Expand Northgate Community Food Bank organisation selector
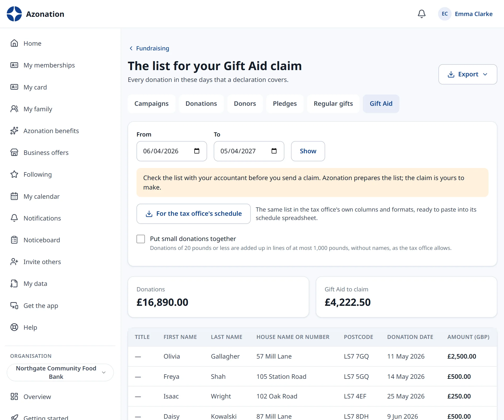504x420 pixels. 60,372
